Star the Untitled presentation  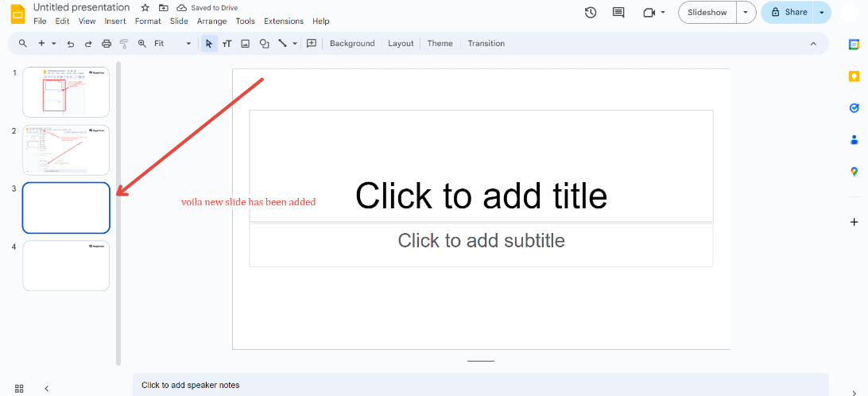click(145, 8)
